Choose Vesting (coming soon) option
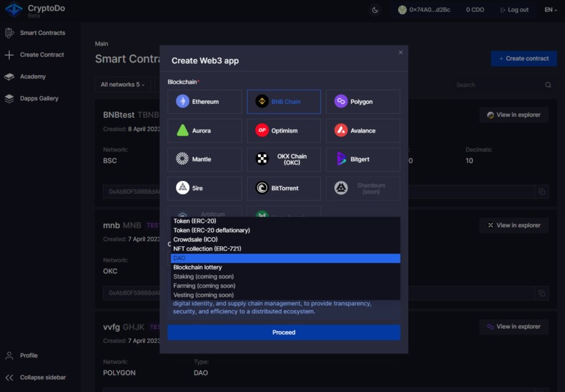 285,295
